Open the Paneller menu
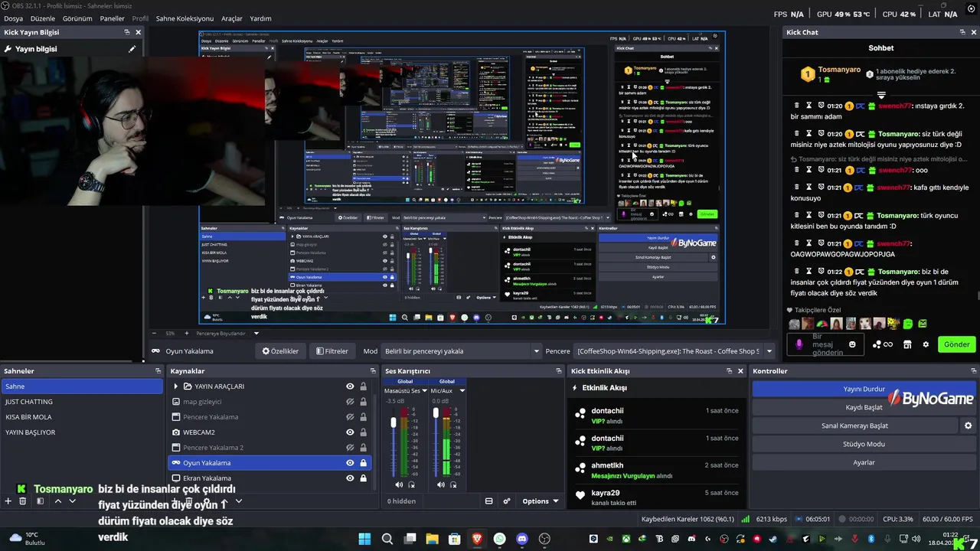980x551 pixels. (x=112, y=18)
